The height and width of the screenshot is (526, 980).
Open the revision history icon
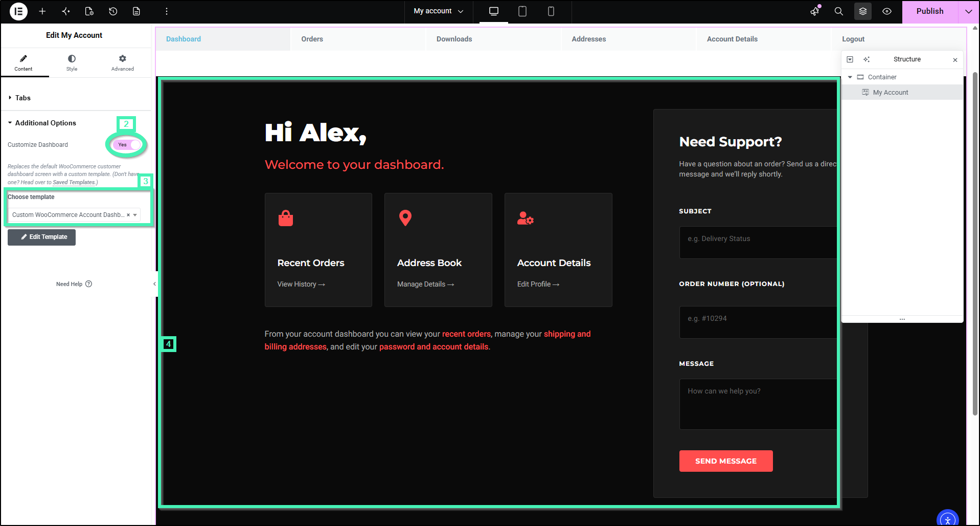[x=113, y=11]
